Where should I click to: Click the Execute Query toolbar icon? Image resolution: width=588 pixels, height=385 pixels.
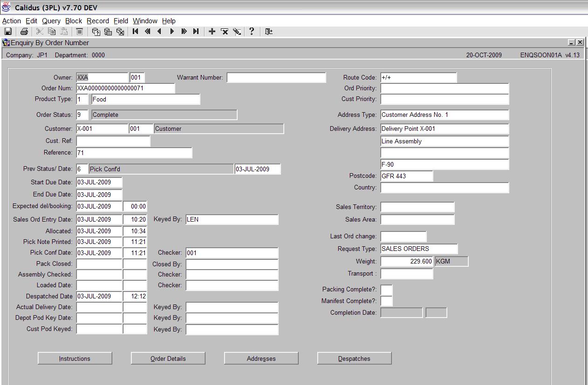pos(108,32)
